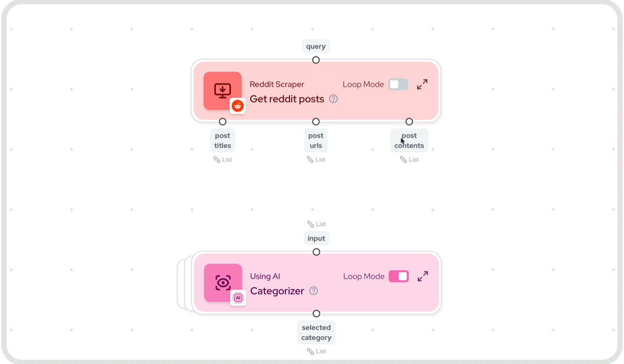Expand the Categorizer node to full view

(422, 276)
